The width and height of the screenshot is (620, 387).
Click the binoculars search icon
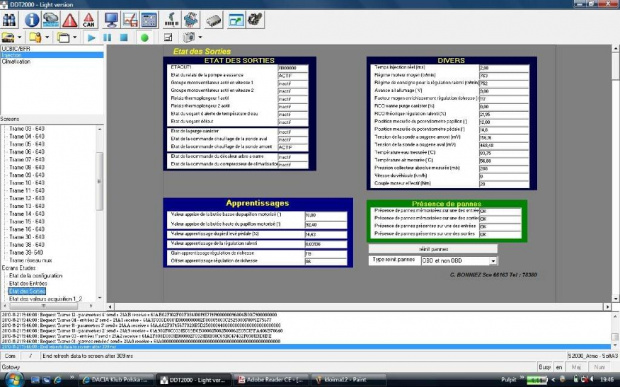(9, 20)
